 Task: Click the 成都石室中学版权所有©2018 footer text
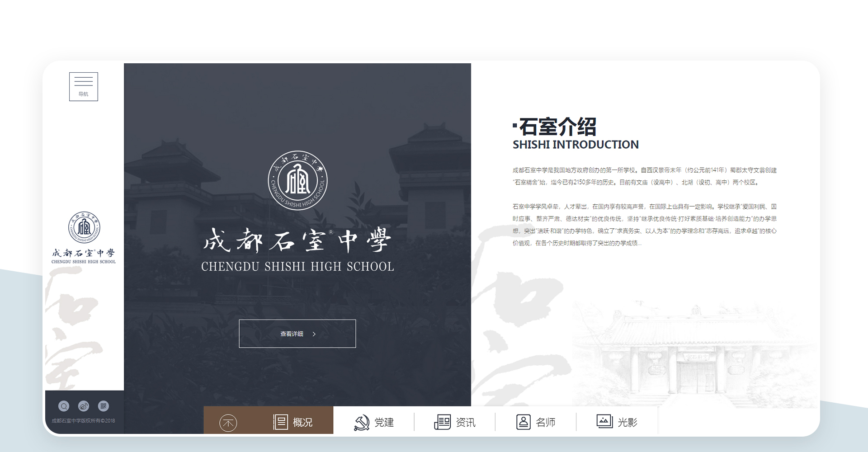[83, 421]
